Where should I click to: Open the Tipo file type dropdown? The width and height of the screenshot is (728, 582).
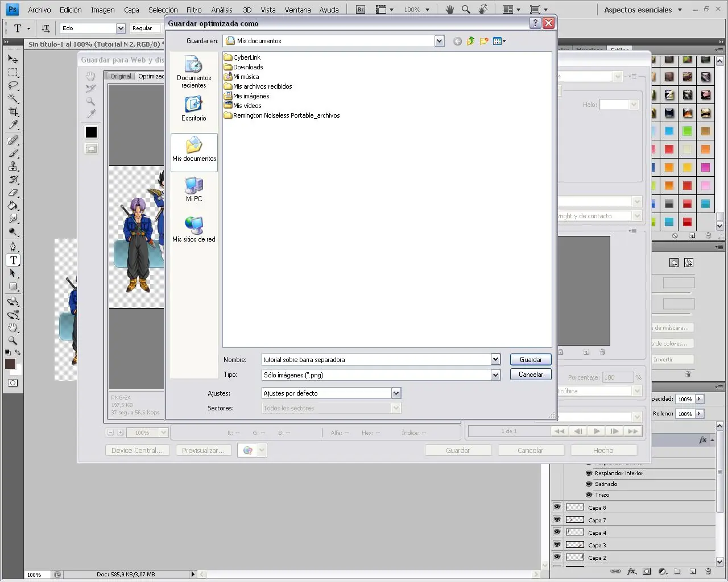pyautogui.click(x=495, y=375)
